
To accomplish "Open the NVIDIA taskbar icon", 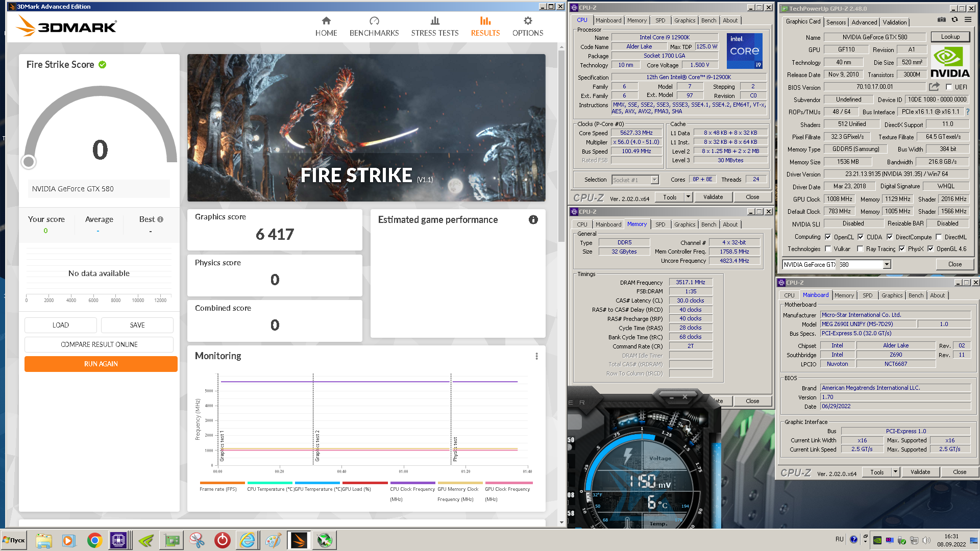I will point(146,540).
